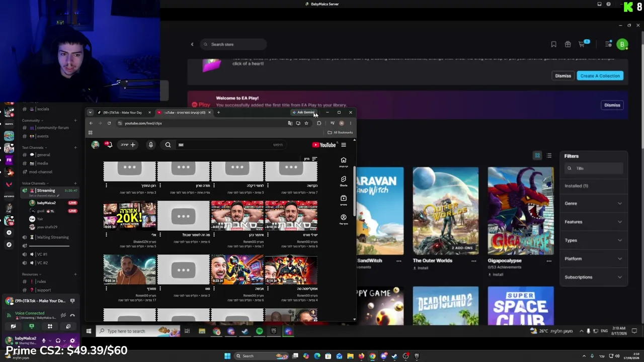Collapse the Voice Channels category in Discord

[x=35, y=184]
